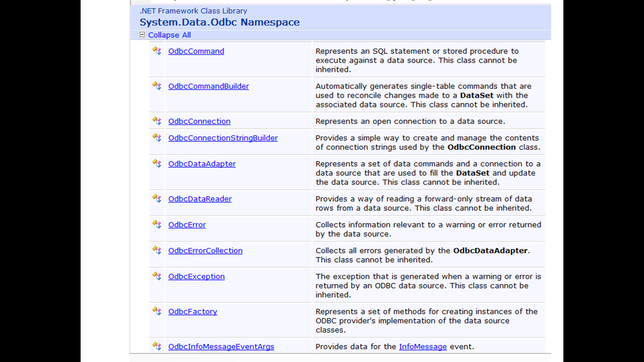Click the description starting 'Represents an SQL statement'

(x=417, y=60)
